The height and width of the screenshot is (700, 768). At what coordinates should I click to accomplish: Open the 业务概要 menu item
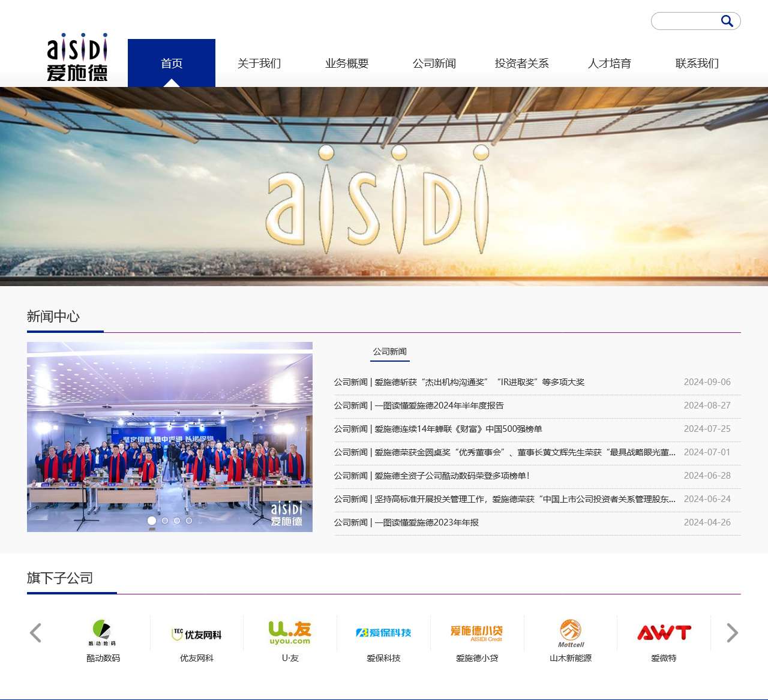click(x=347, y=63)
